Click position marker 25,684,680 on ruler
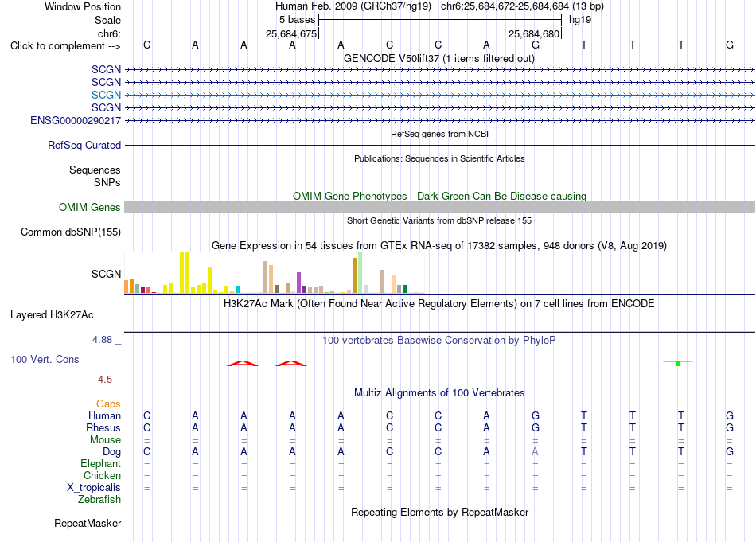Image resolution: width=756 pixels, height=542 pixels. tap(534, 33)
